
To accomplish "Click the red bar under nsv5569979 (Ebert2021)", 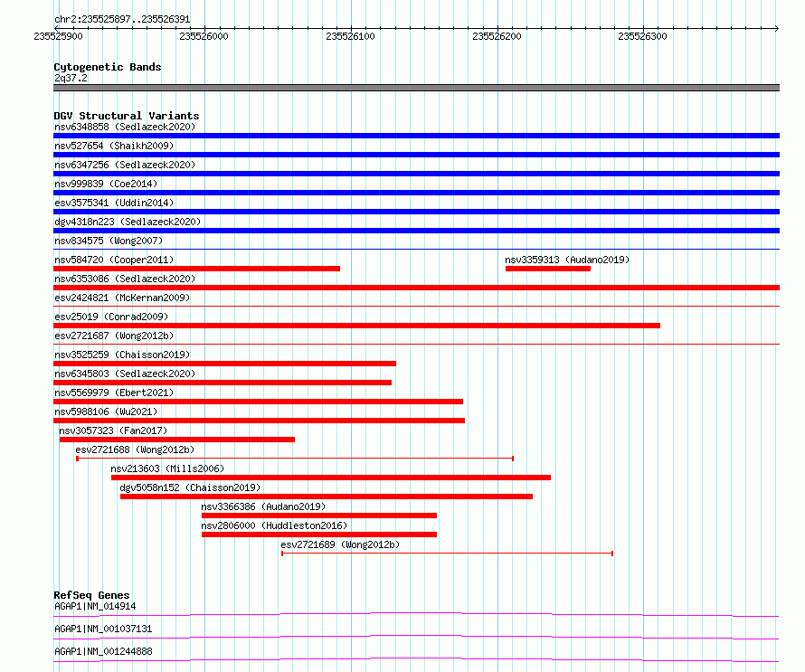I will [259, 402].
